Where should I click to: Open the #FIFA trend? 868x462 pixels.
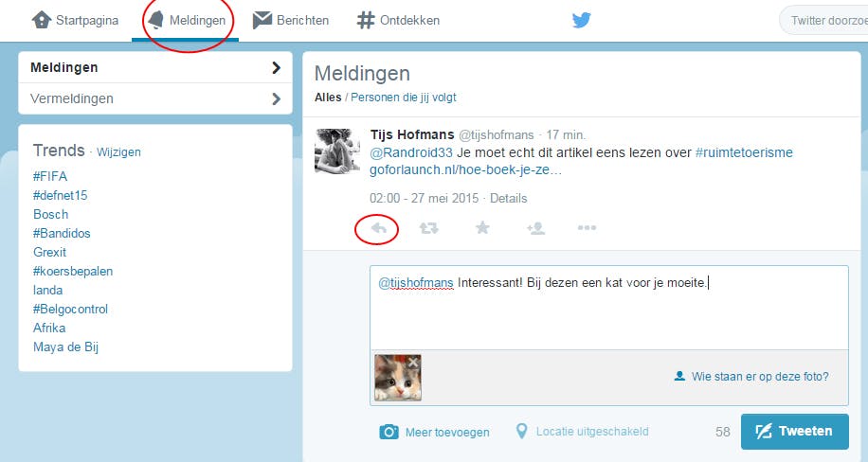coord(50,176)
